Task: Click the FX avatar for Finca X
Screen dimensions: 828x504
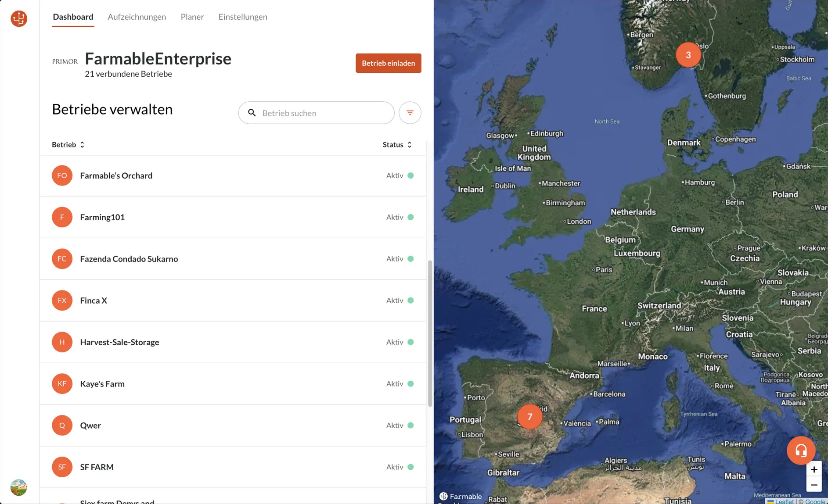Action: pos(62,300)
